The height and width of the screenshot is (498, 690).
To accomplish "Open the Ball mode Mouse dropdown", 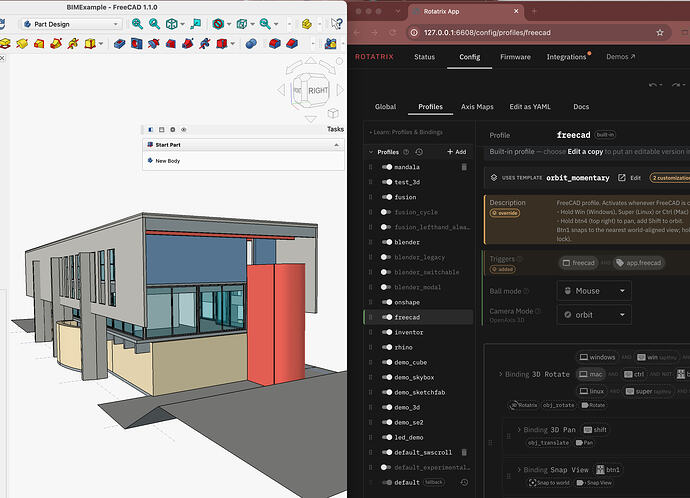I will click(x=594, y=291).
